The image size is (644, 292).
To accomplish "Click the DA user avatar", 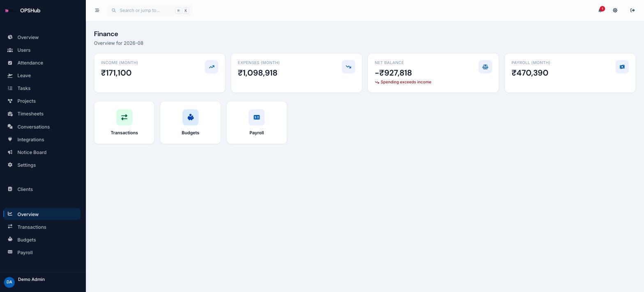I will [x=9, y=282].
